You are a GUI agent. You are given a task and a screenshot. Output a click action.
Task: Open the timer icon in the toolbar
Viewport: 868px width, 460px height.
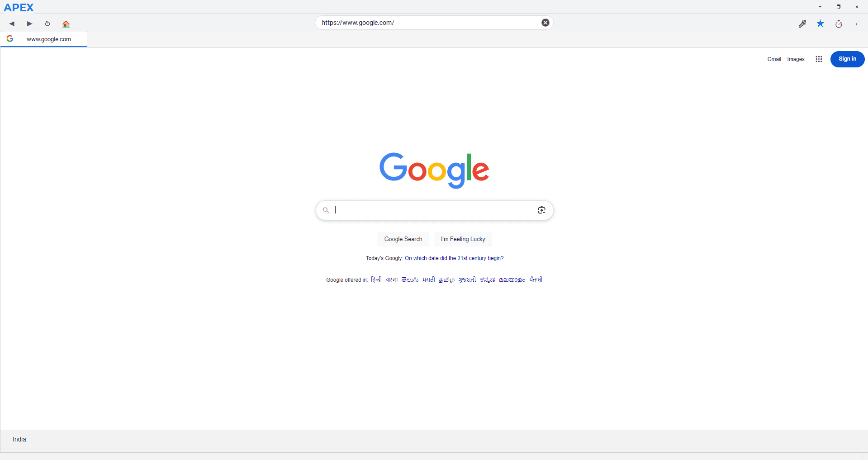tap(839, 24)
